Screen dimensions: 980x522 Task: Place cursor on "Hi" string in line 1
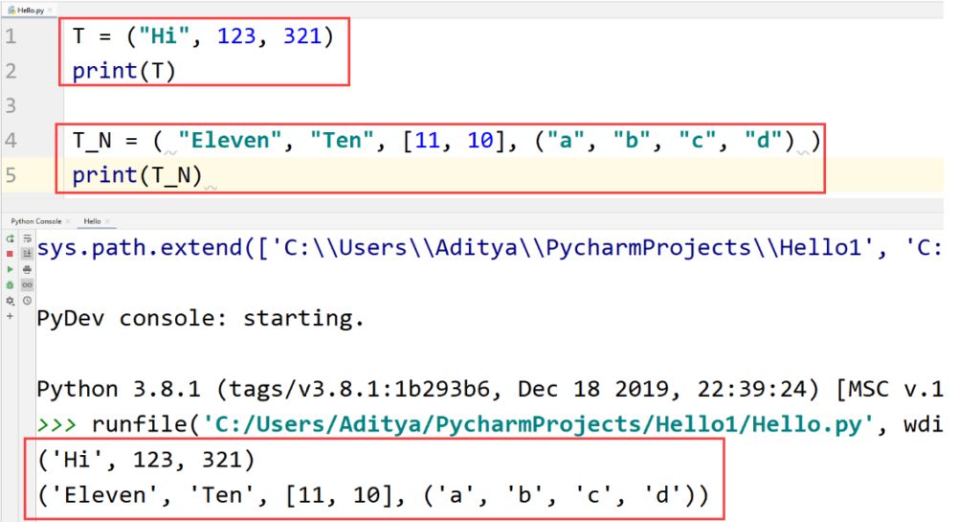tap(165, 35)
